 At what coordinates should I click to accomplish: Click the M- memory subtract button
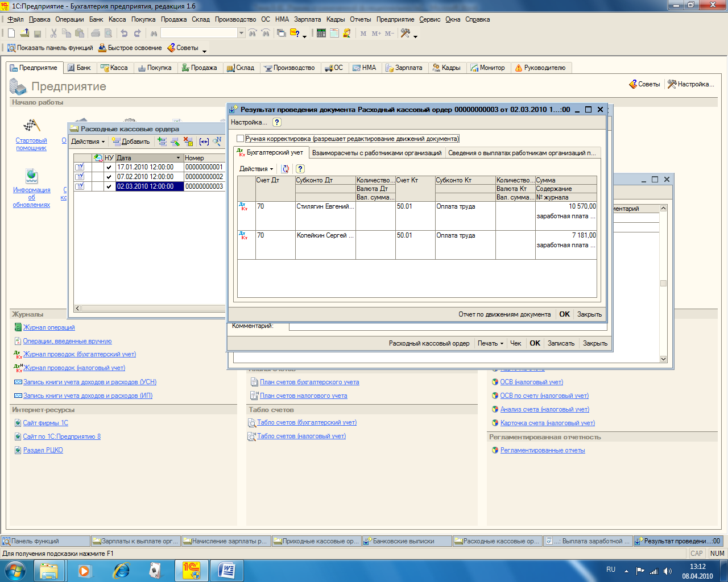click(390, 34)
